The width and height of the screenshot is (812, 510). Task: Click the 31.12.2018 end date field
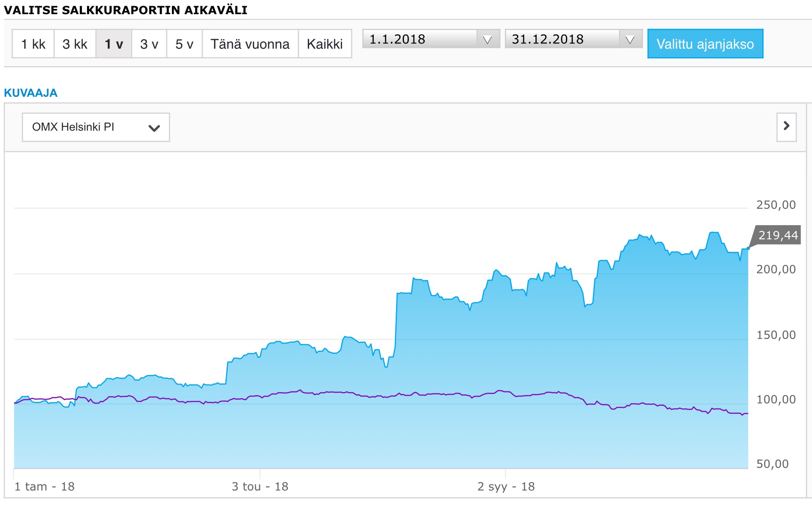point(562,40)
